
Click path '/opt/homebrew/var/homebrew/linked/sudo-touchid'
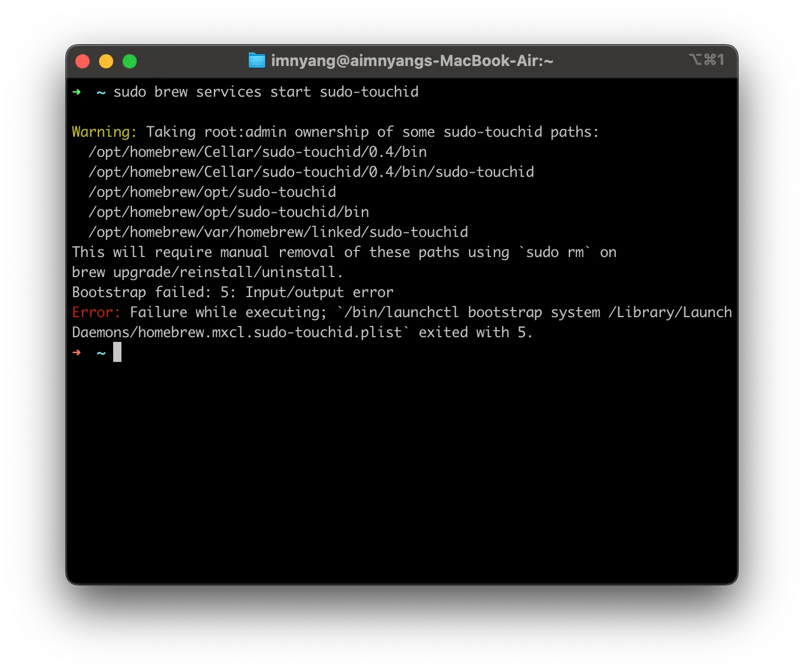[x=278, y=232]
